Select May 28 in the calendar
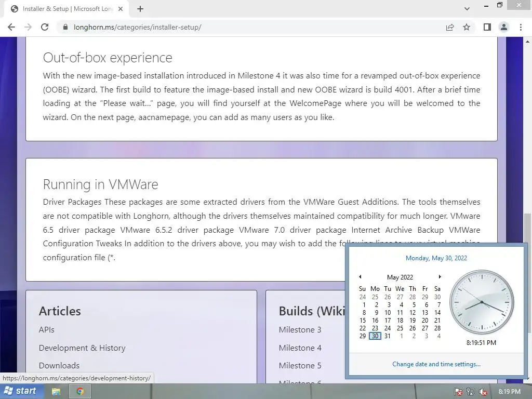532x399 pixels. pos(437,328)
